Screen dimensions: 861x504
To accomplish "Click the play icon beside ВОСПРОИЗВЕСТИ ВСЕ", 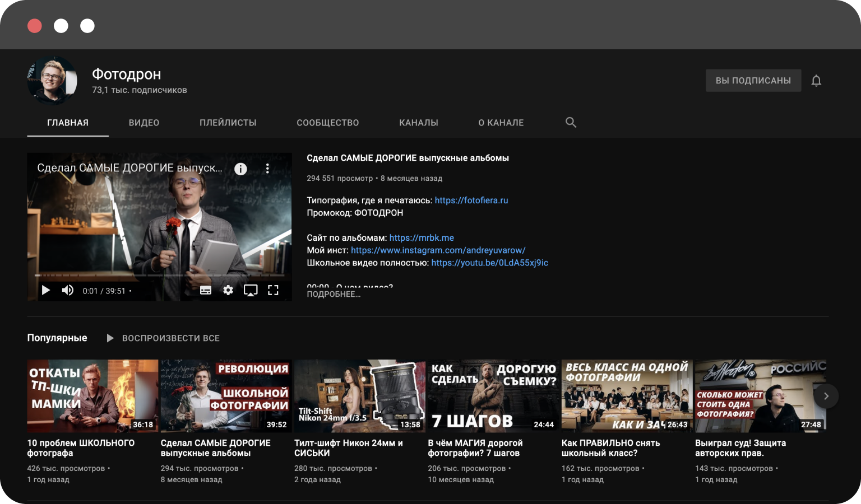I will [x=110, y=338].
